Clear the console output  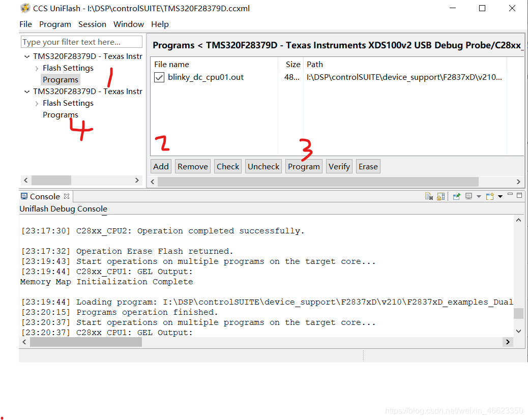click(x=429, y=196)
